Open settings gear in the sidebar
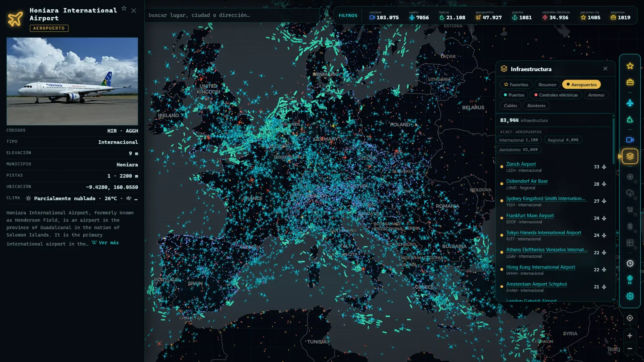 [630, 296]
